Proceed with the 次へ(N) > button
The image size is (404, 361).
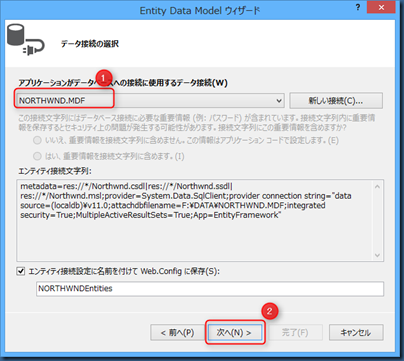pos(235,333)
